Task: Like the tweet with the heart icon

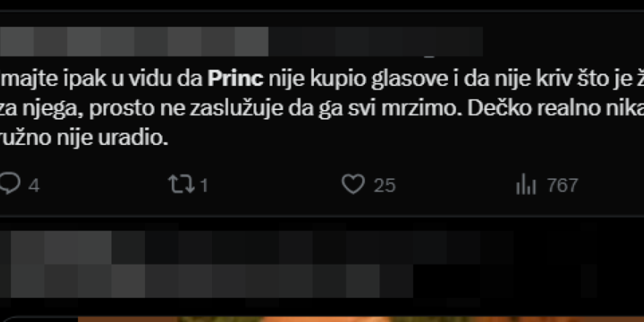Action: tap(353, 185)
